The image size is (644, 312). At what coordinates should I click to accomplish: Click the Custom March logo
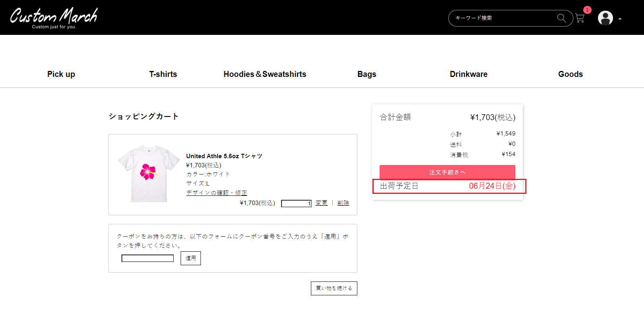coord(54,18)
